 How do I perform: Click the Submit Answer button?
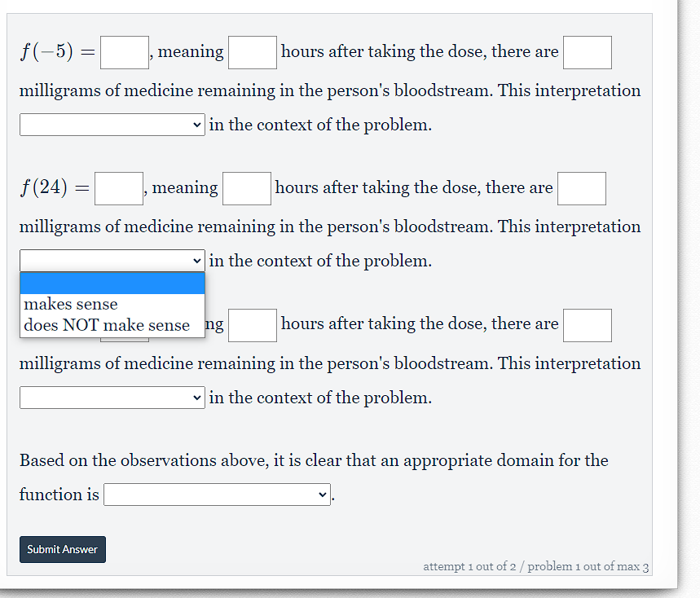tap(63, 549)
